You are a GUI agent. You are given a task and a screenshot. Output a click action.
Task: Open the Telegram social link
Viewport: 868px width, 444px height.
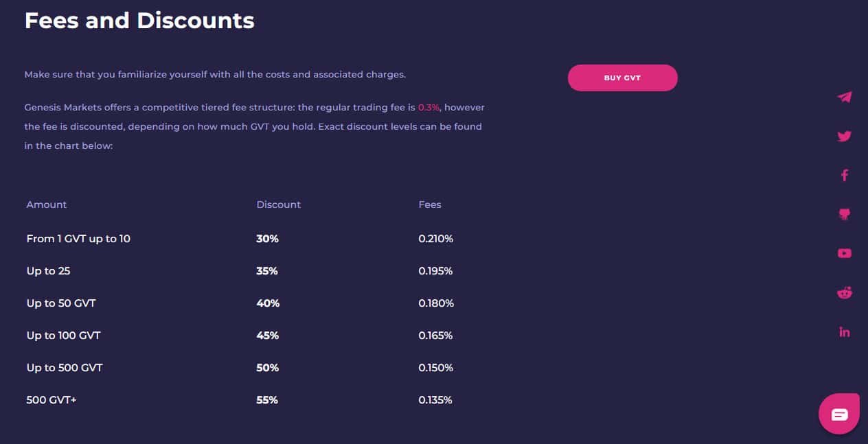845,97
